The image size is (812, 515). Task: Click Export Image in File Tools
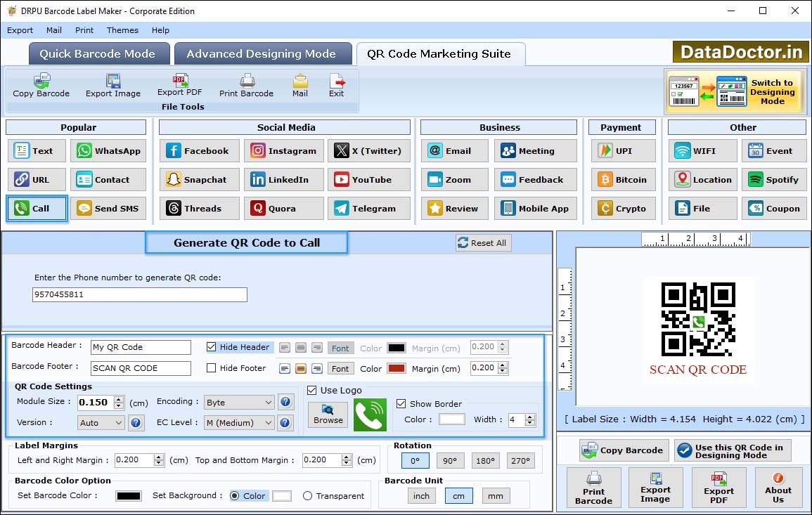[x=113, y=86]
